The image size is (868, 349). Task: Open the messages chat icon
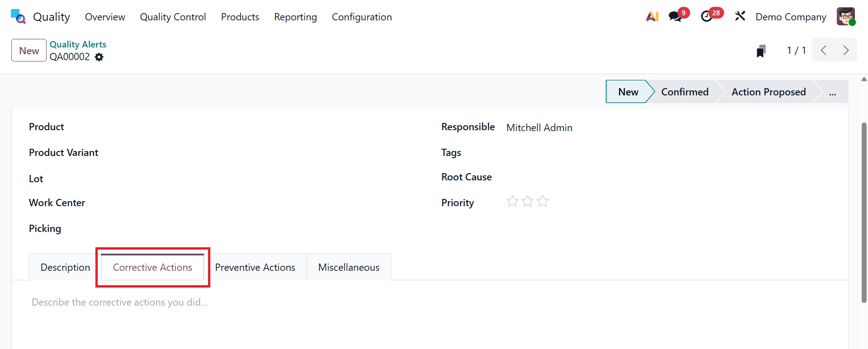[x=675, y=17]
